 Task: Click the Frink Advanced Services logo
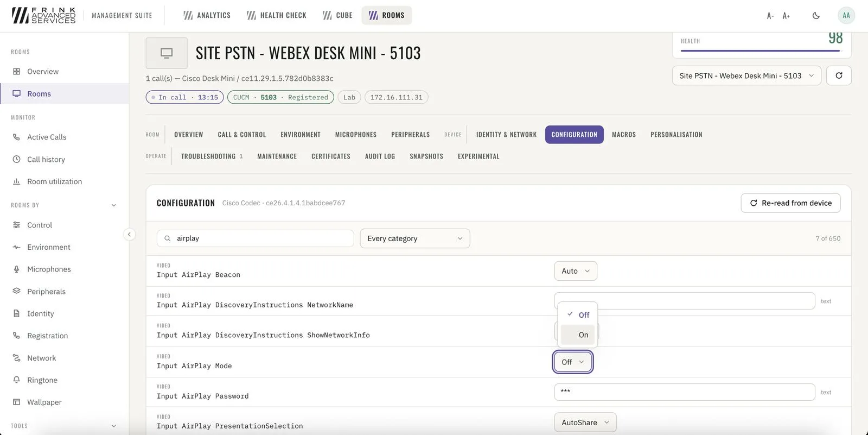tap(44, 15)
